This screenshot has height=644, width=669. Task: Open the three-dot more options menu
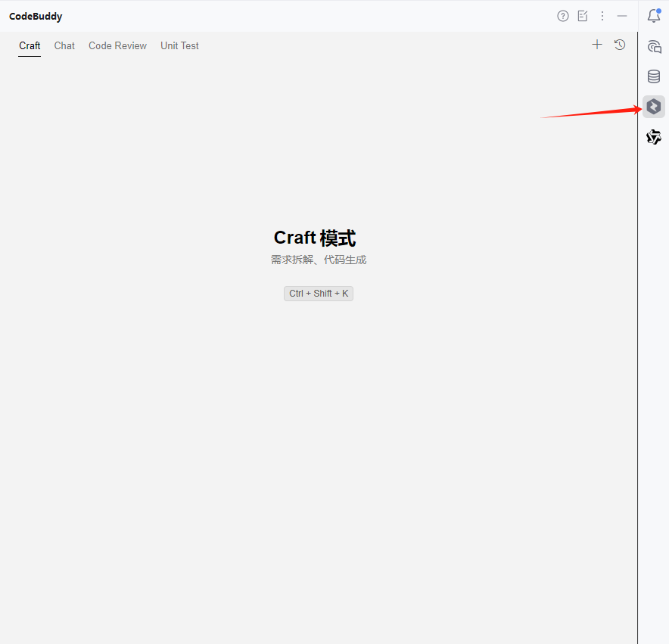click(x=602, y=16)
